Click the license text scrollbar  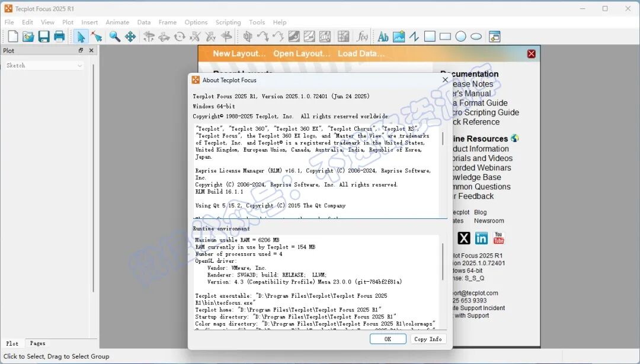point(443,138)
